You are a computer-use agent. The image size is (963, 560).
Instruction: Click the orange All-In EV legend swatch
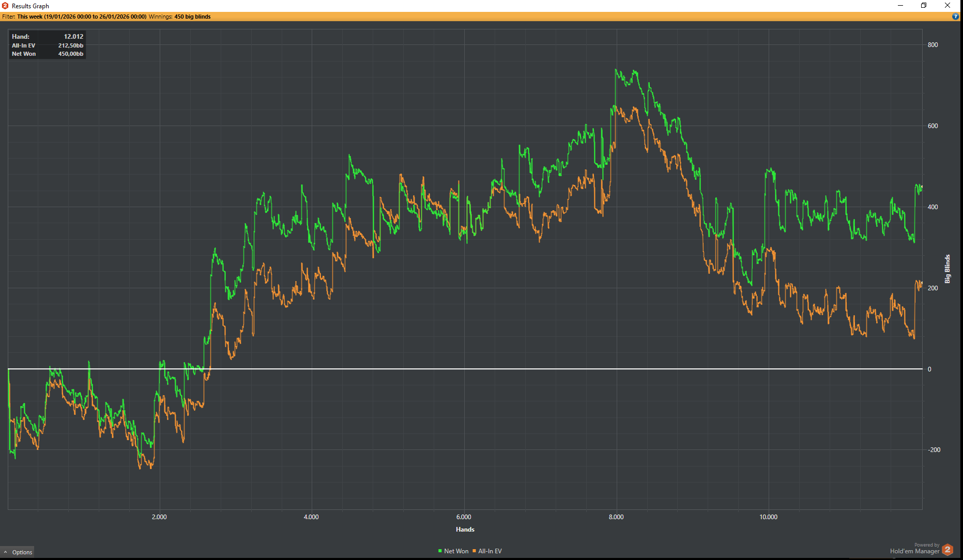click(x=475, y=551)
